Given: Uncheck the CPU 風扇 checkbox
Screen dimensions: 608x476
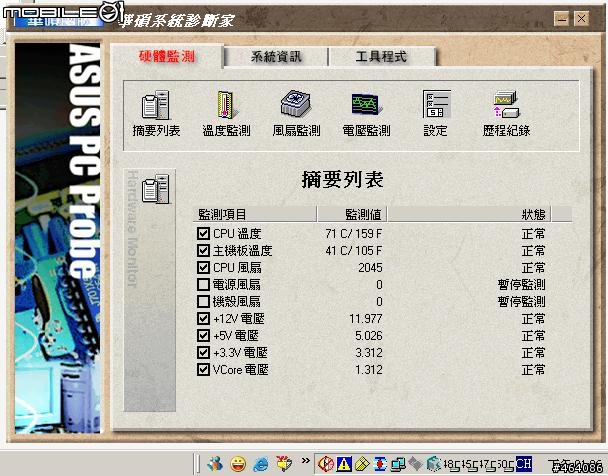Looking at the screenshot, I should coord(203,267).
